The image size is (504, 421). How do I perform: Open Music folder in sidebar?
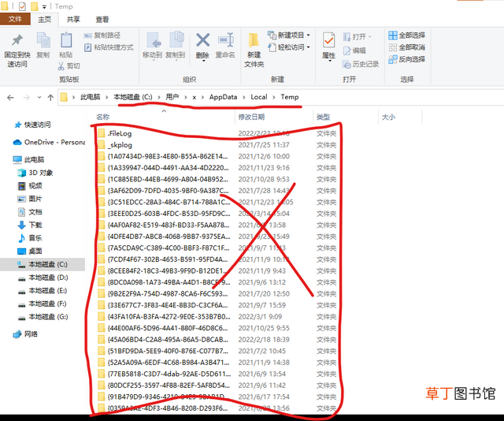pos(30,238)
